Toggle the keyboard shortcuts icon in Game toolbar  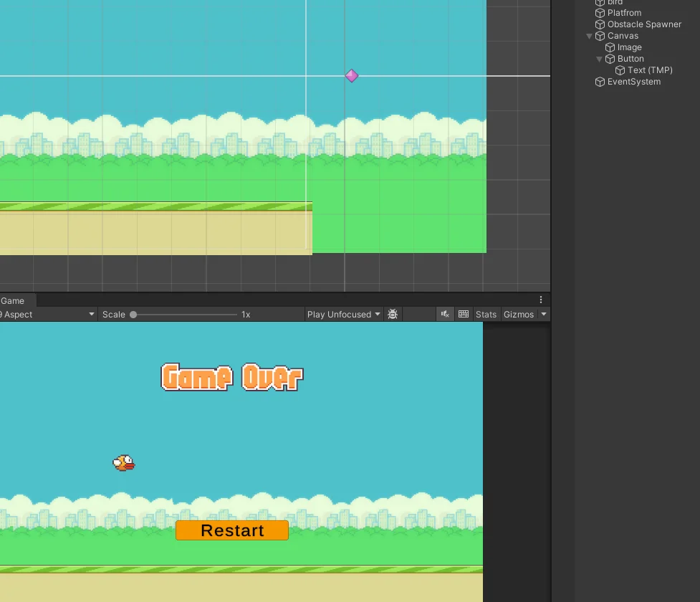(x=464, y=315)
